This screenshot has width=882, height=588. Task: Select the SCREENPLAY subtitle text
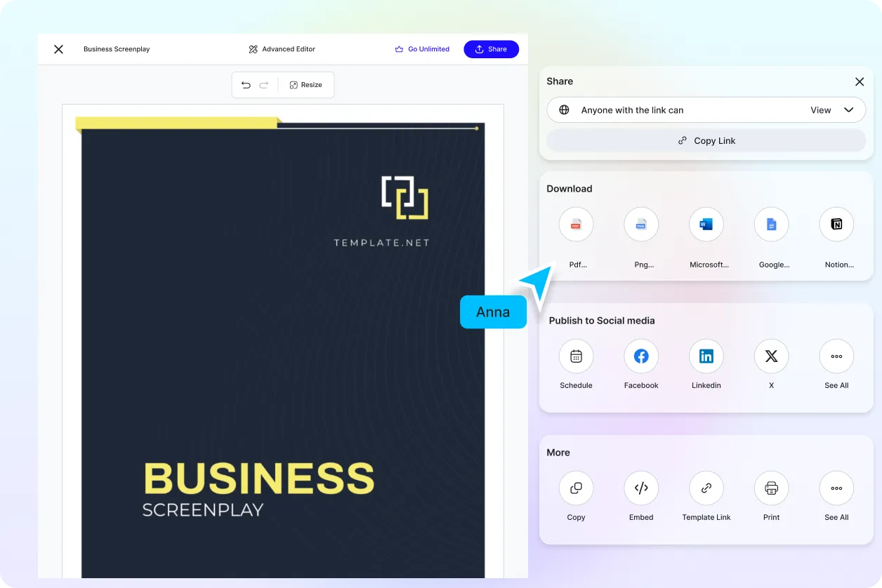coord(203,509)
